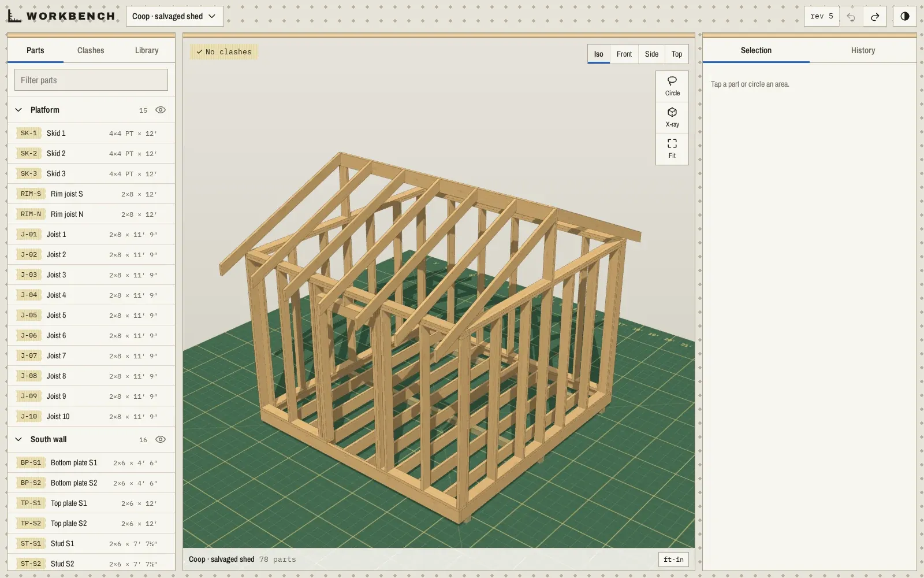This screenshot has width=924, height=578.
Task: Collapse the Platform group
Action: [18, 110]
